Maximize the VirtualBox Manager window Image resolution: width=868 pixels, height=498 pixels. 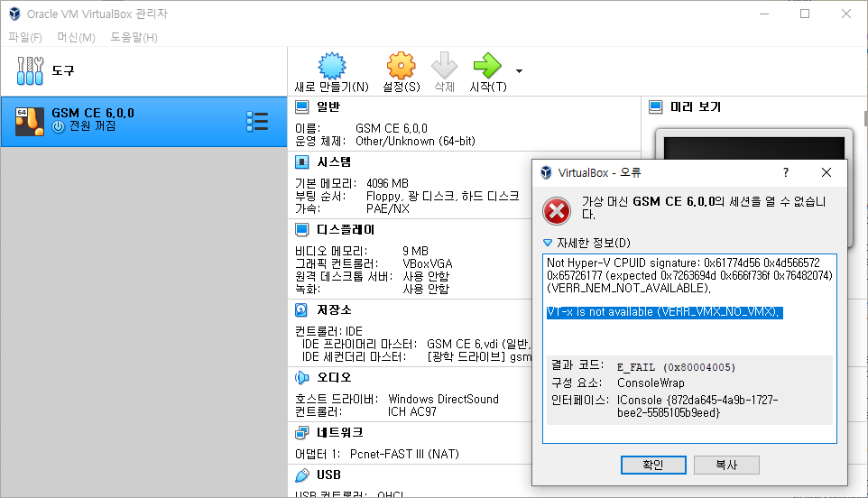[x=805, y=14]
